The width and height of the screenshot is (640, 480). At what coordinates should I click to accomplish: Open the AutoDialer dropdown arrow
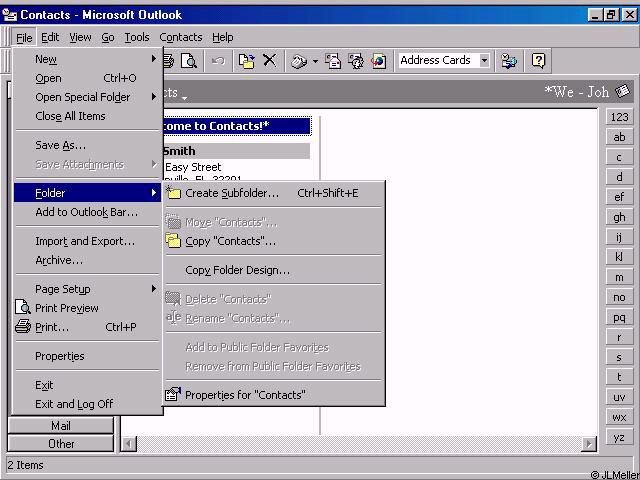[315, 61]
